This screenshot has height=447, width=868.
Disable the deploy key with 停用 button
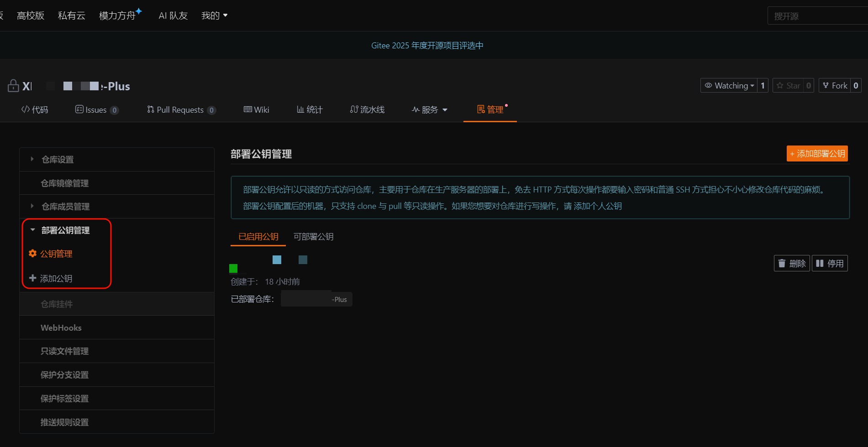tap(830, 263)
